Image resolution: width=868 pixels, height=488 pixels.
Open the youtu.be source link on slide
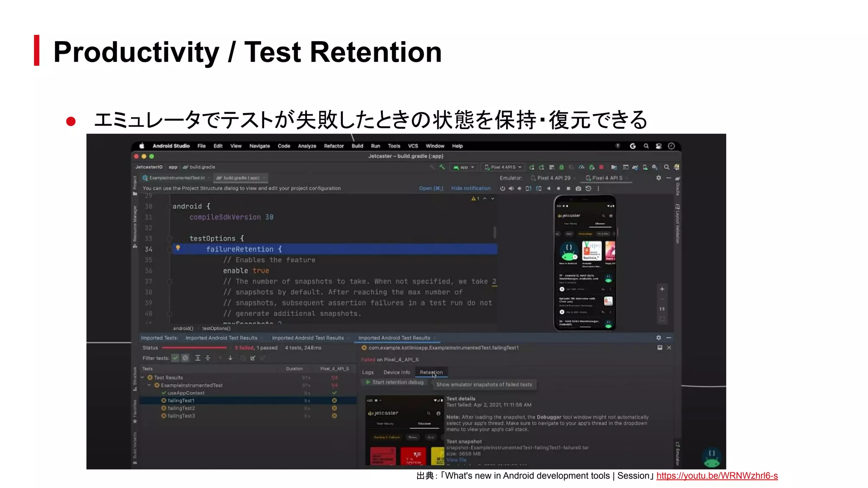click(717, 476)
